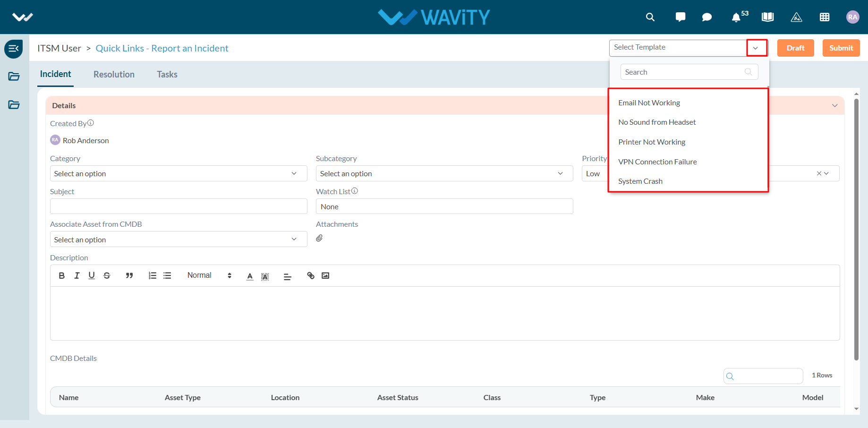Insert a blockquote in Description

tap(129, 275)
